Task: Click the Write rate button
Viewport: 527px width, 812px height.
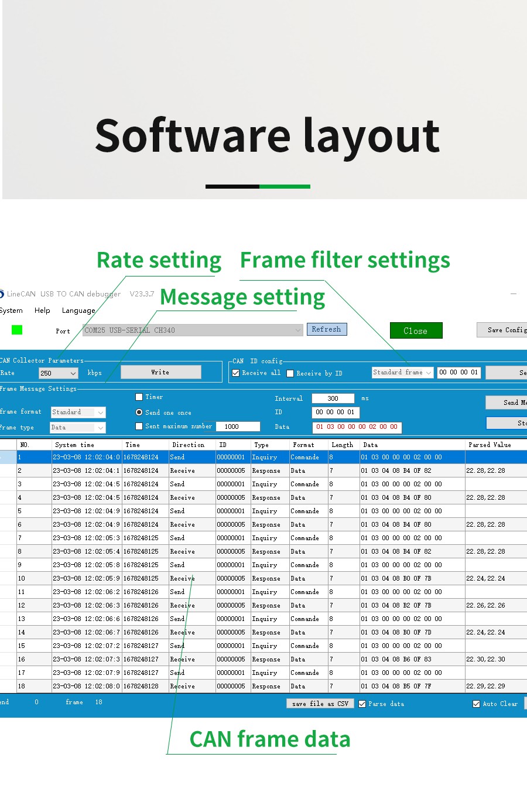Action: pyautogui.click(x=160, y=373)
